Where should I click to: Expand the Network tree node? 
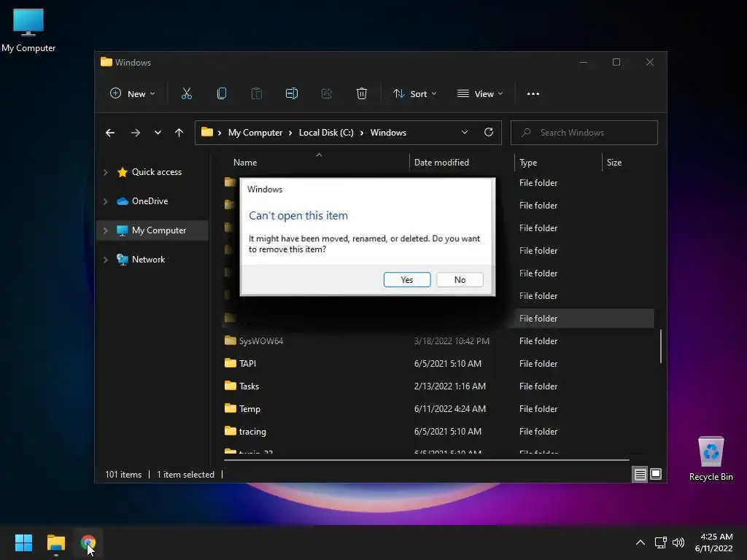pyautogui.click(x=105, y=260)
